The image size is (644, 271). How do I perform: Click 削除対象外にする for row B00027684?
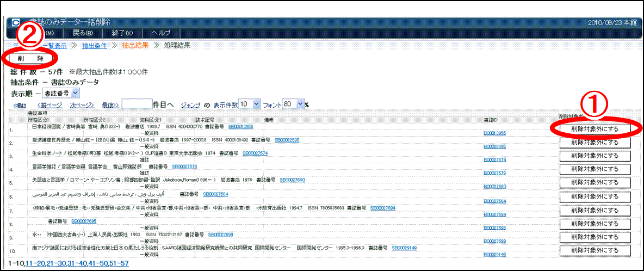[595, 196]
